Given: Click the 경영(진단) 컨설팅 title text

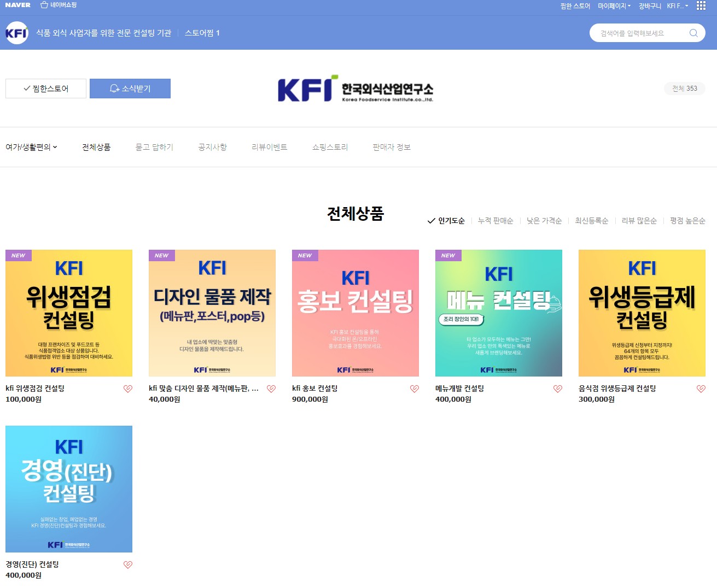Looking at the screenshot, I should pos(32,565).
